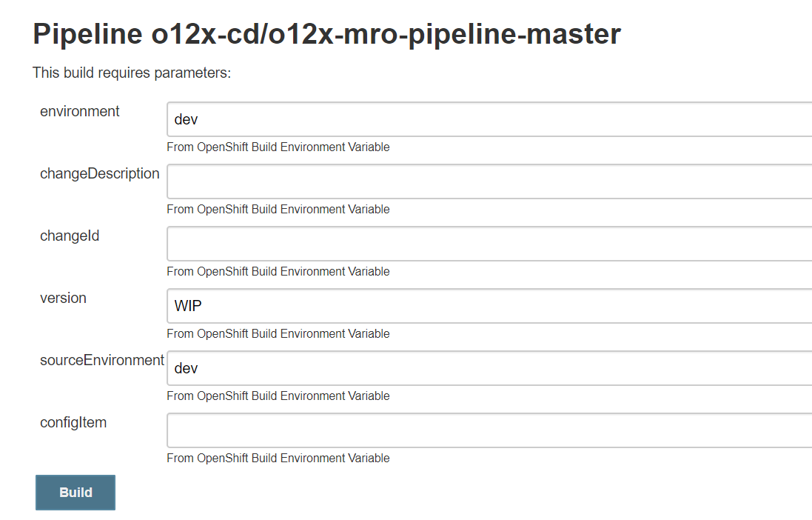The width and height of the screenshot is (812, 520).
Task: Click the sourceEnvironment input box
Action: 444,368
